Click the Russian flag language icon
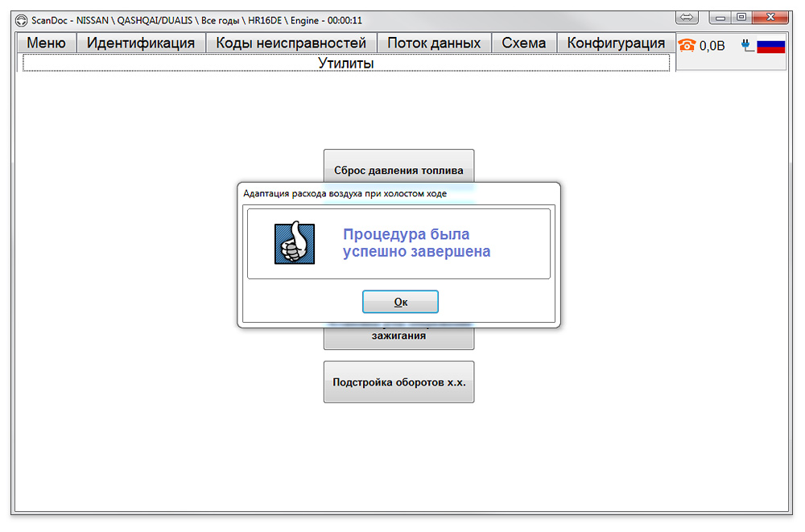 coord(770,46)
